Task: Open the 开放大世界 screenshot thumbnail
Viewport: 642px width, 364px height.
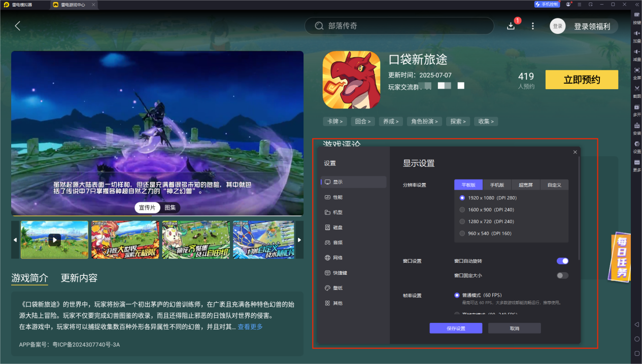Action: [125, 240]
